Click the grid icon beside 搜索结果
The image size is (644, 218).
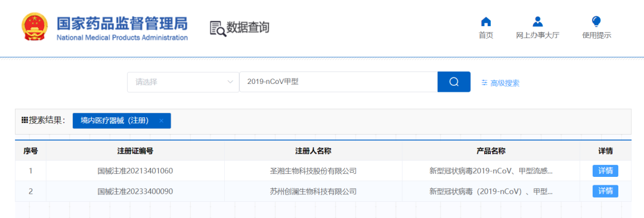click(24, 120)
